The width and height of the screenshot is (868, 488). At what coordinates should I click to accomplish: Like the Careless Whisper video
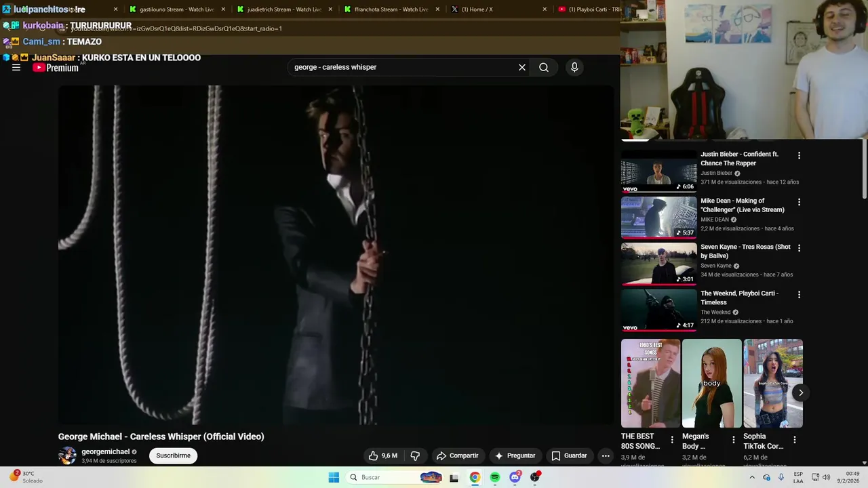(x=382, y=455)
